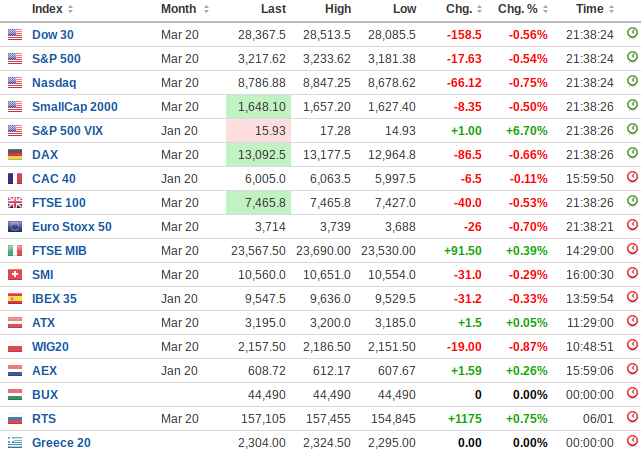Click the red clock icon for BUX
The height and width of the screenshot is (454, 641).
[632, 393]
